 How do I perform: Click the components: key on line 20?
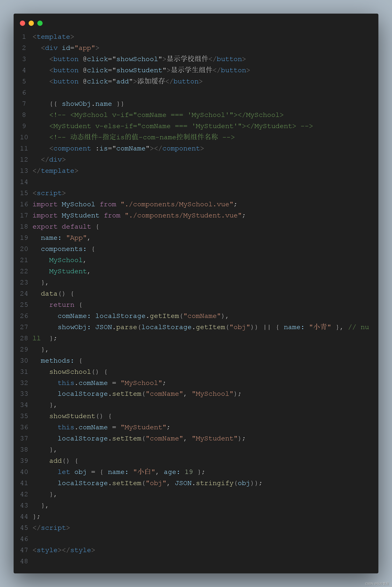click(x=64, y=249)
